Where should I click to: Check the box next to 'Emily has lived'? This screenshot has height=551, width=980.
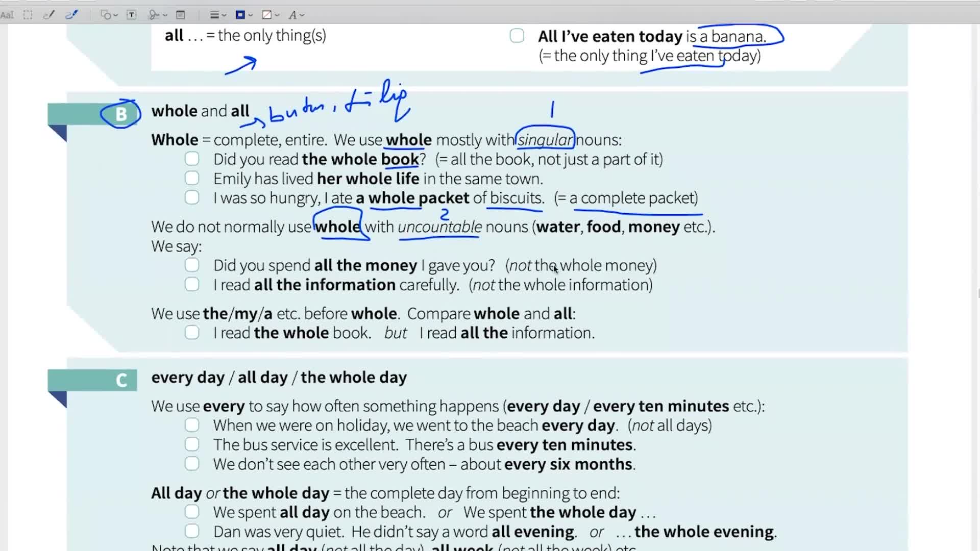pyautogui.click(x=192, y=178)
